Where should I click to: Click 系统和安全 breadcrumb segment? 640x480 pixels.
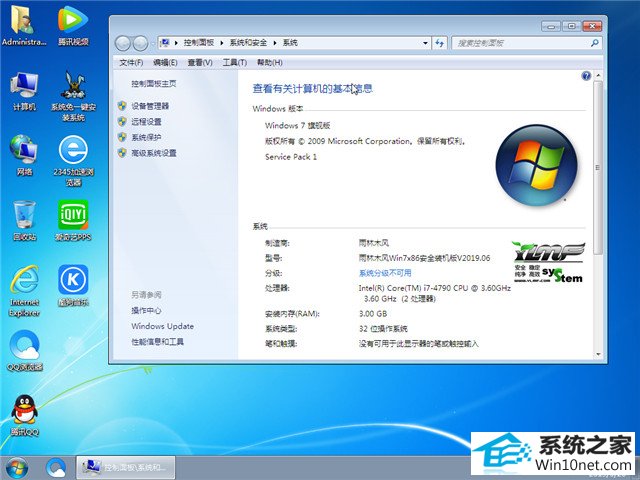tap(248, 42)
